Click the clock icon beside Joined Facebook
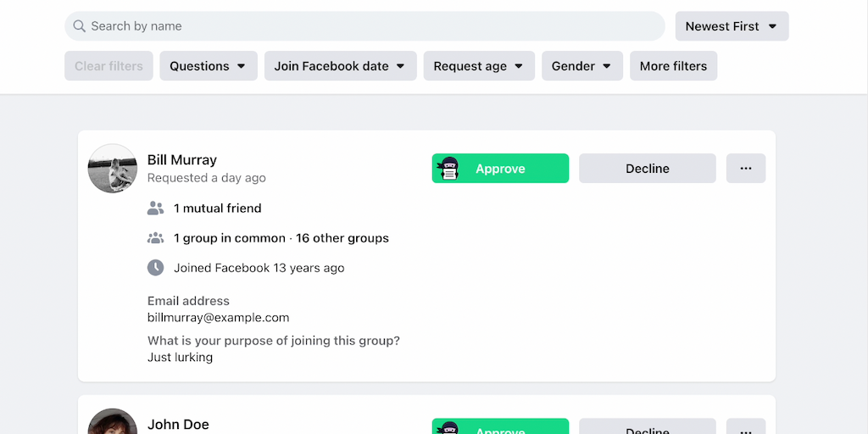868x434 pixels. [x=155, y=268]
